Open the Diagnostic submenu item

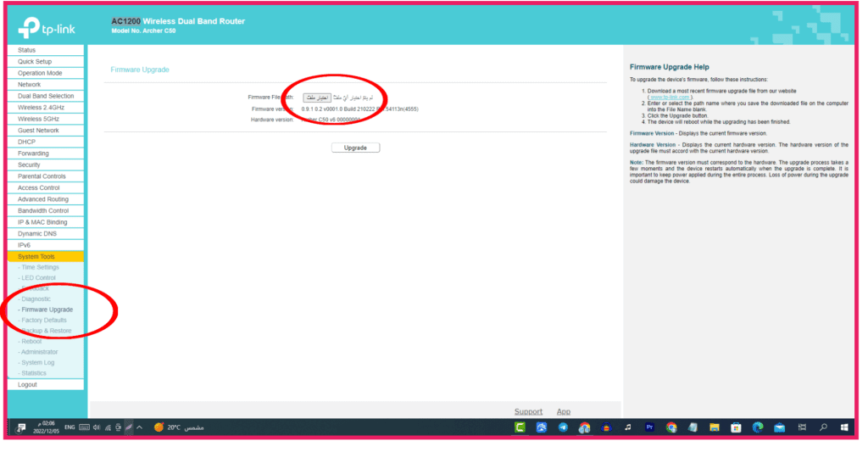click(x=34, y=299)
